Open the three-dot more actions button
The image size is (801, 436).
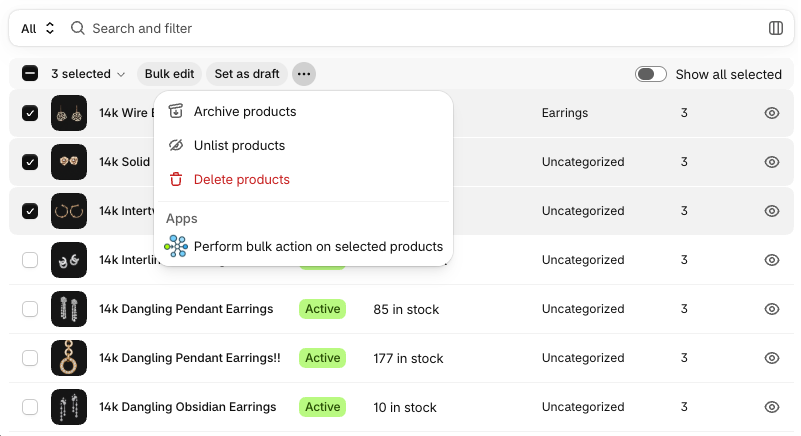(x=304, y=74)
